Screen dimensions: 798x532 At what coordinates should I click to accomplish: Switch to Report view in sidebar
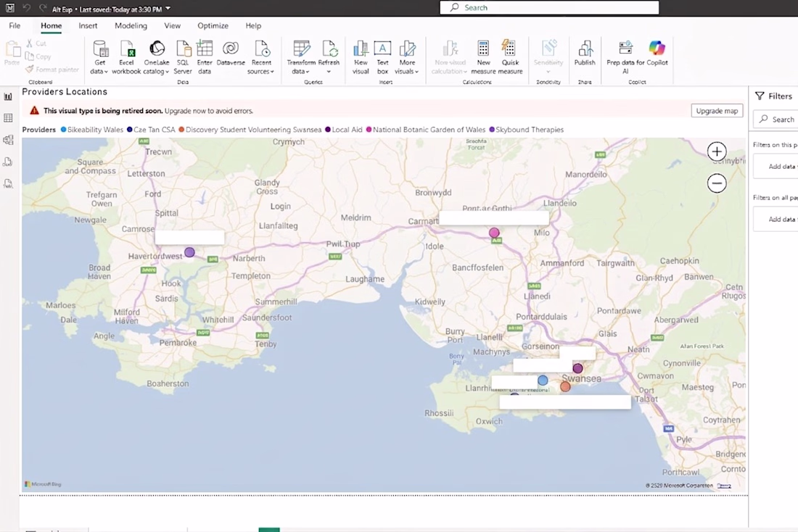[8, 96]
